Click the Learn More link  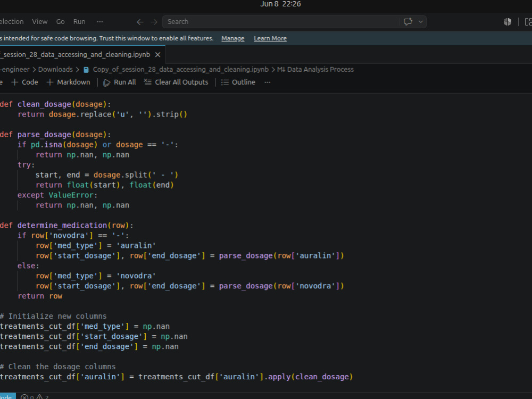tap(270, 38)
